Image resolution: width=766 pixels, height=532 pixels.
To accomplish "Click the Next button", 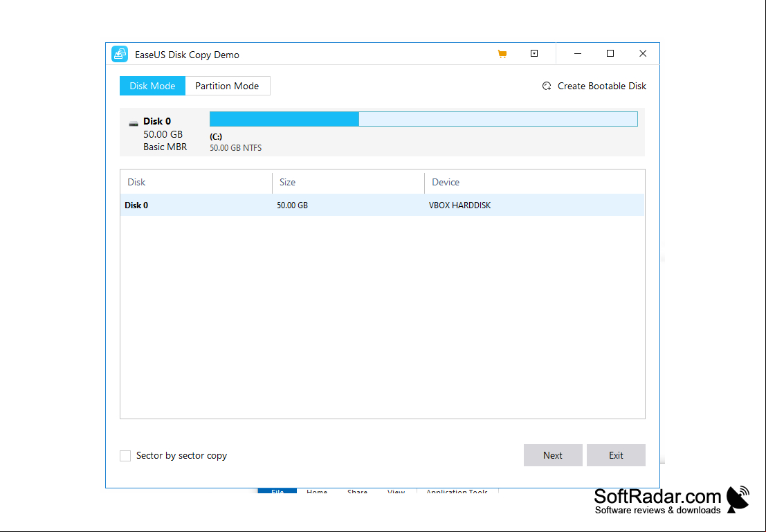I will 553,455.
